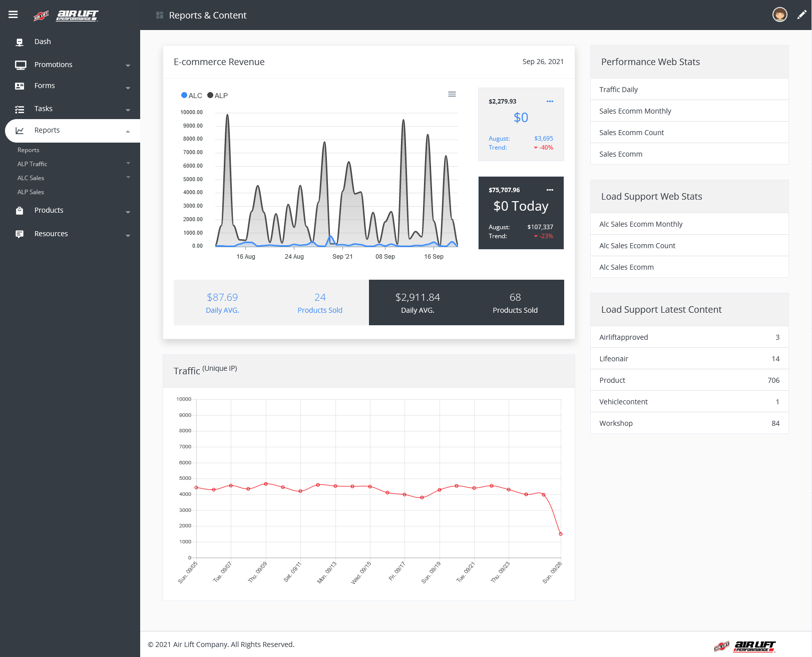Image resolution: width=812 pixels, height=657 pixels.
Task: Open the revenue chart hamburger menu
Action: coord(452,94)
